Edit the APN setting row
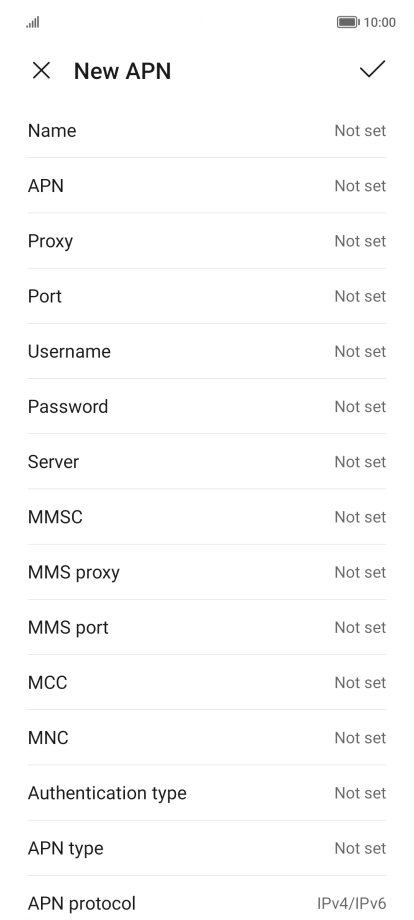The image size is (414, 920). click(x=207, y=185)
